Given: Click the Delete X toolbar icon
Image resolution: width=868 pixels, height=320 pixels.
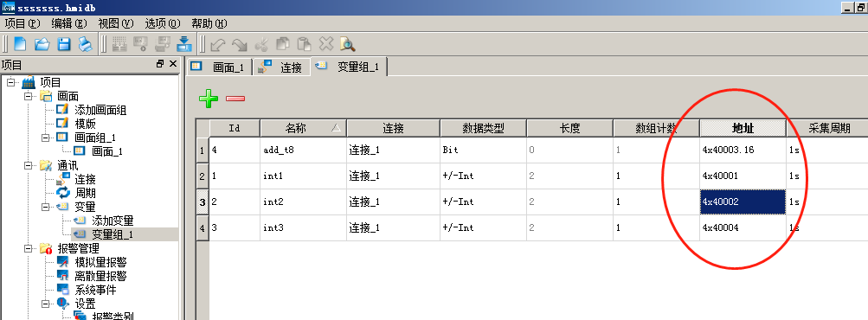Looking at the screenshot, I should pos(326,44).
